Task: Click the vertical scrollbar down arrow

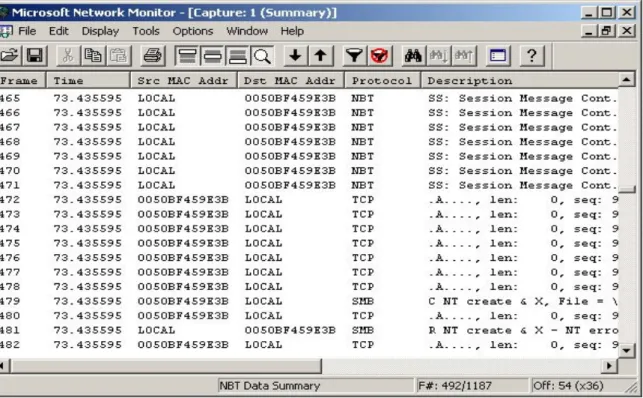Action: point(627,350)
